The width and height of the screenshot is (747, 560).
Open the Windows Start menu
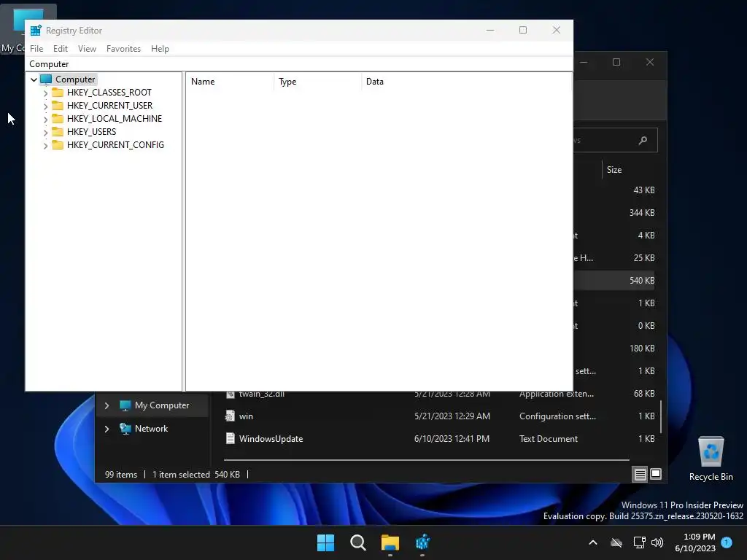(x=326, y=542)
